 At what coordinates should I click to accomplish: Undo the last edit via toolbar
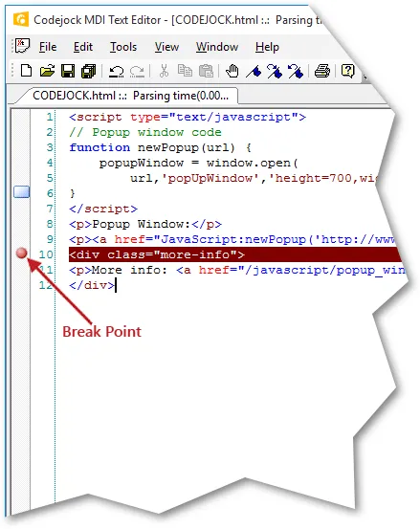coord(117,71)
